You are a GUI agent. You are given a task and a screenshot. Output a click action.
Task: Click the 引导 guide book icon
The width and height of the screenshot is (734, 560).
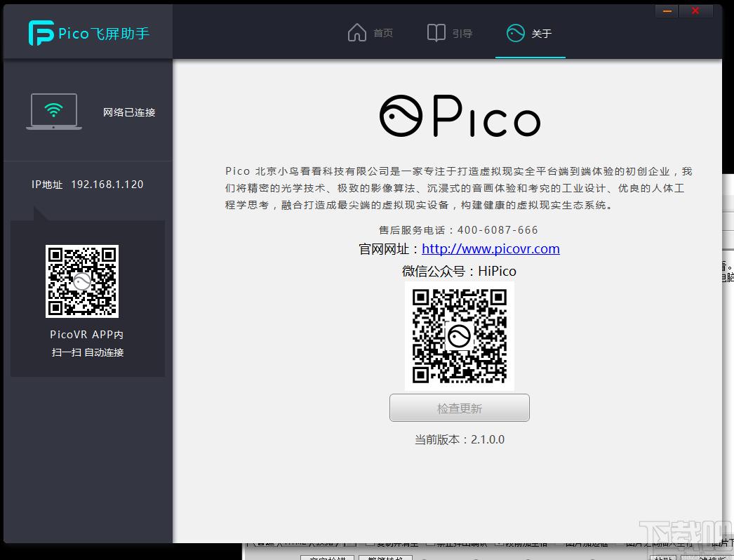(436, 32)
